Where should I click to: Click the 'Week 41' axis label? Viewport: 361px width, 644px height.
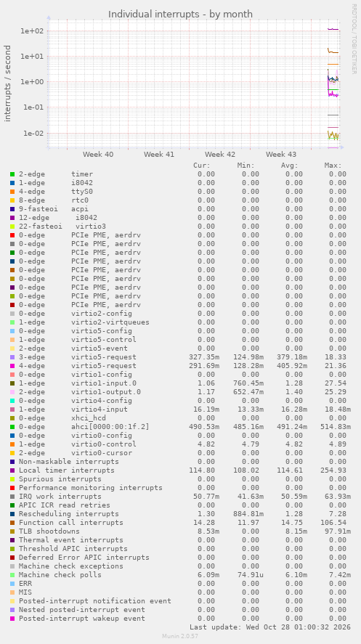pyautogui.click(x=159, y=155)
